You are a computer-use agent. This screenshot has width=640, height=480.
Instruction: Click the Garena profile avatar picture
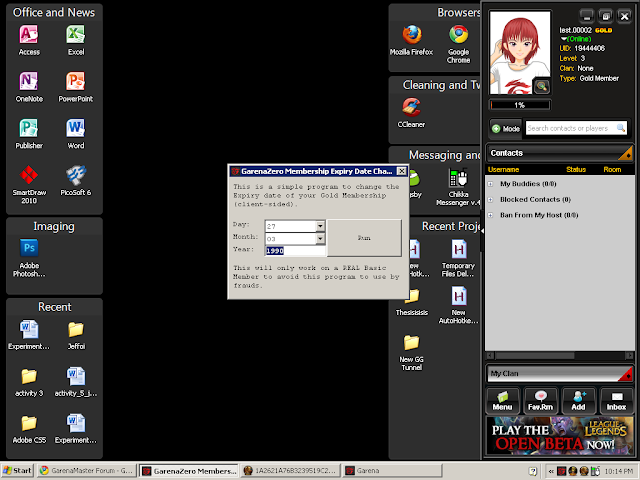[x=520, y=53]
